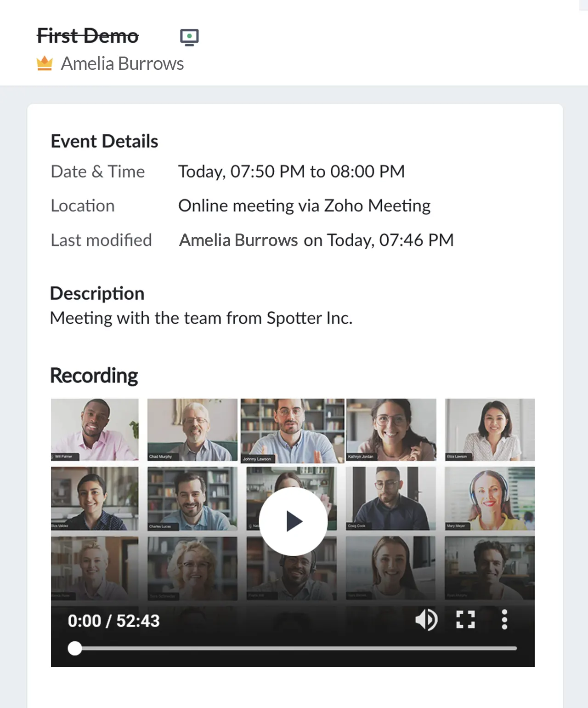Click the meeting description text
Screen dimensions: 588x708
click(x=201, y=318)
